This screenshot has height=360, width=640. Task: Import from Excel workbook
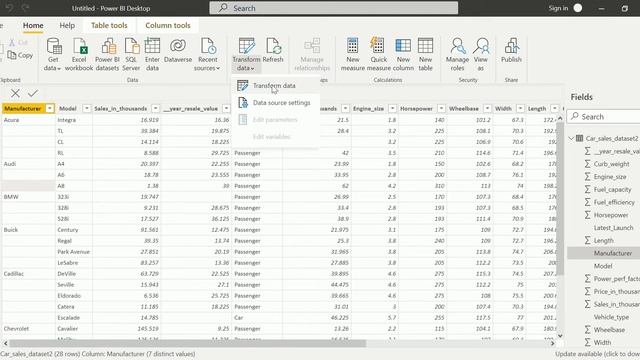click(79, 54)
